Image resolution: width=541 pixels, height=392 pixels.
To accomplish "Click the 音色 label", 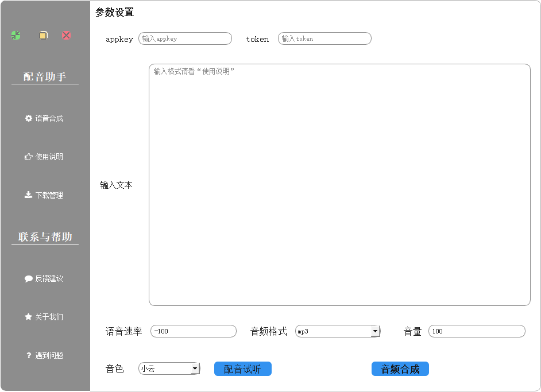I will pyautogui.click(x=114, y=368).
